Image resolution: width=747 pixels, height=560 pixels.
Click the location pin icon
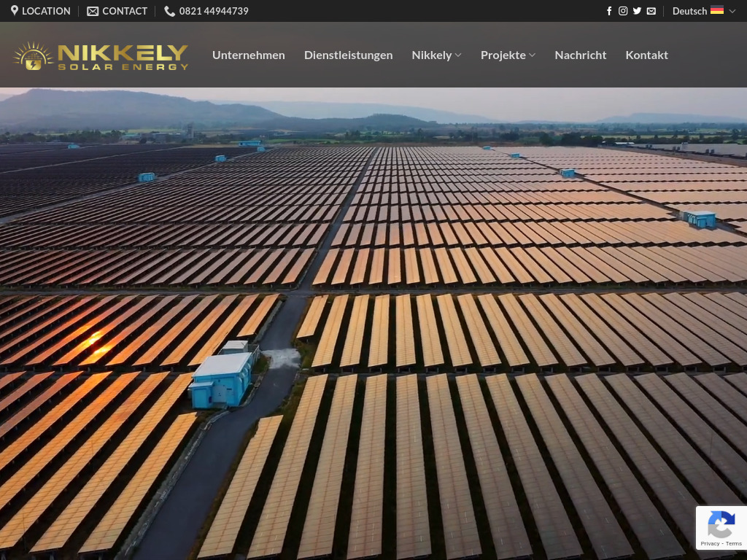(x=15, y=11)
